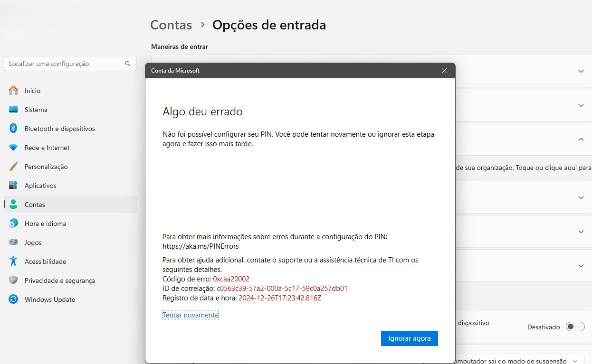This screenshot has width=592, height=364.
Task: Click Ignorar agora button
Action: tap(409, 338)
